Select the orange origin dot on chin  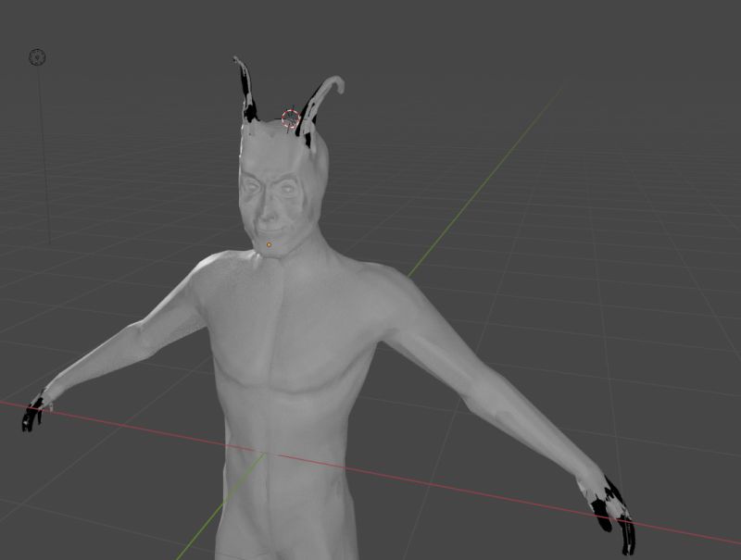click(269, 244)
